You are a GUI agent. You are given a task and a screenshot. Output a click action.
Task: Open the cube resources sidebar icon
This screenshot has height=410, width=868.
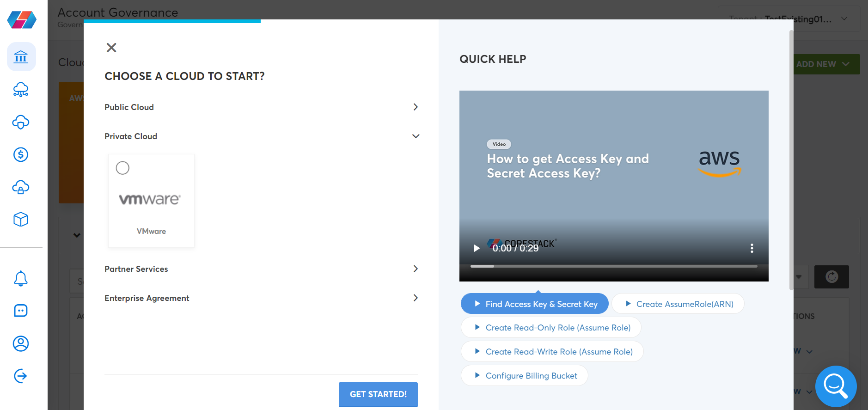click(21, 220)
